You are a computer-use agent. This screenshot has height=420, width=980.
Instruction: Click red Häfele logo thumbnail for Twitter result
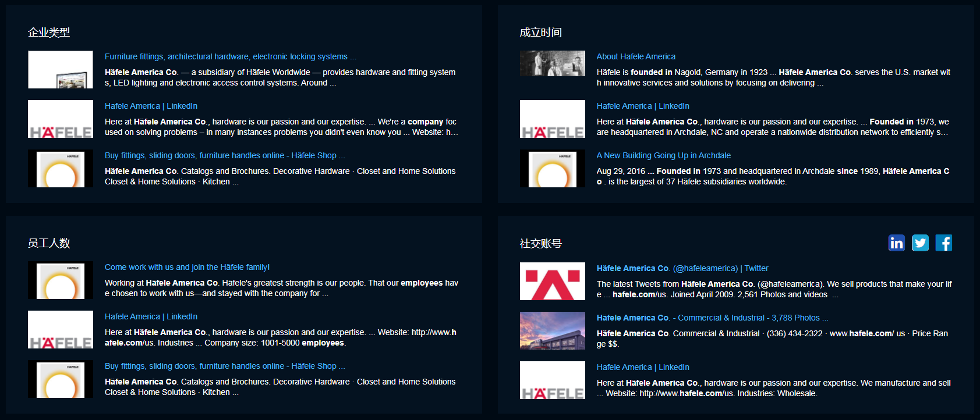(x=553, y=281)
